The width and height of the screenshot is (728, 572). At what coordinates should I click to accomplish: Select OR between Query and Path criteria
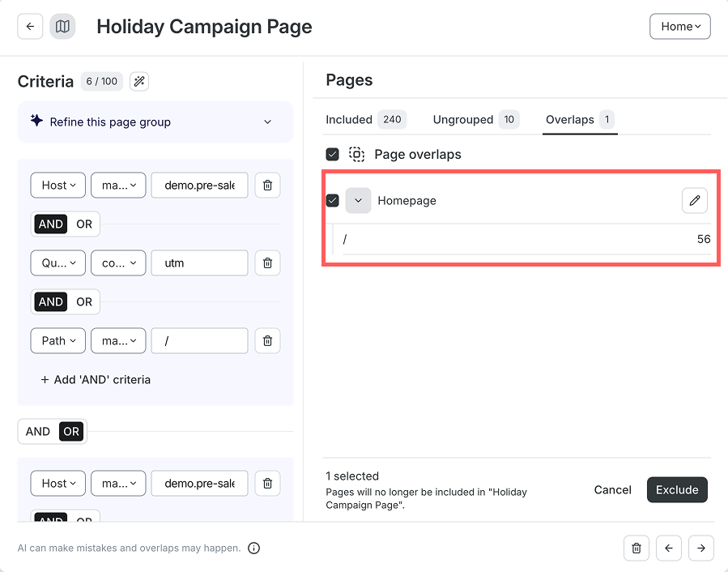pyautogui.click(x=84, y=302)
